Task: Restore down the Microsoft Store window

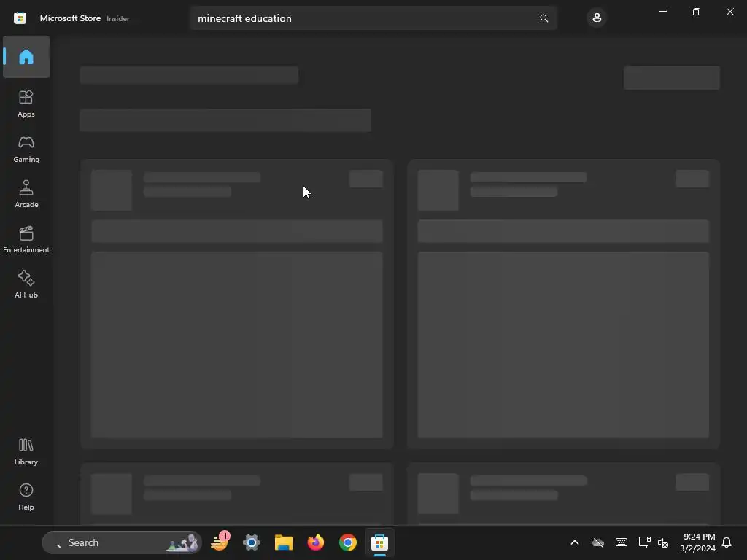Action: 697,12
